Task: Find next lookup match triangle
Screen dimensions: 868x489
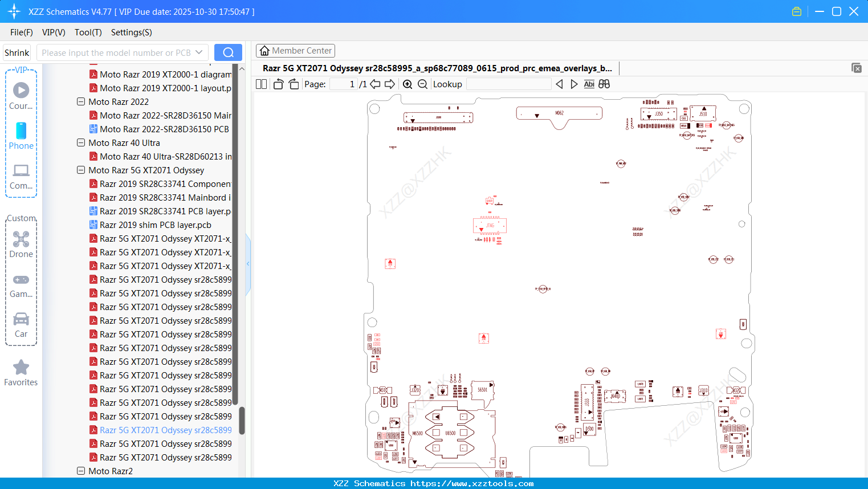Action: (x=574, y=84)
